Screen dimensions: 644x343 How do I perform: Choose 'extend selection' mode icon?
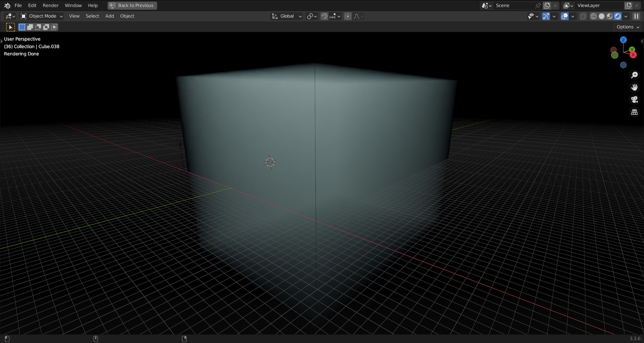click(30, 27)
